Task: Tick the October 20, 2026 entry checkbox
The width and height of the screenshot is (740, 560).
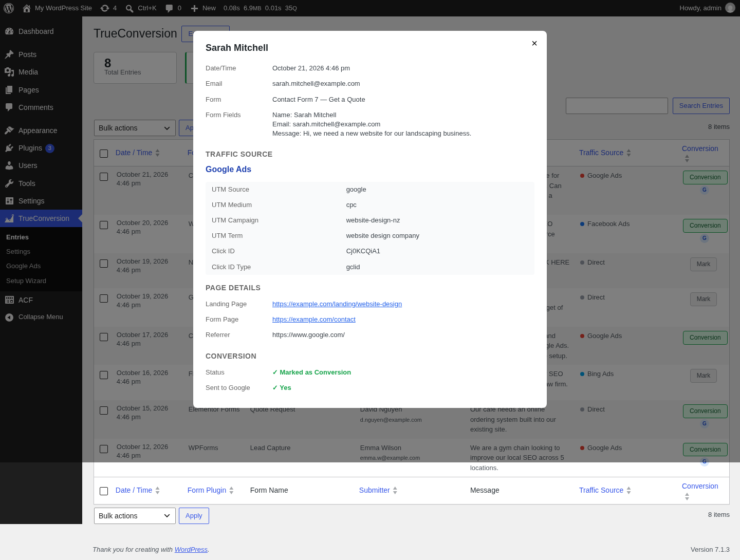Action: click(x=104, y=225)
